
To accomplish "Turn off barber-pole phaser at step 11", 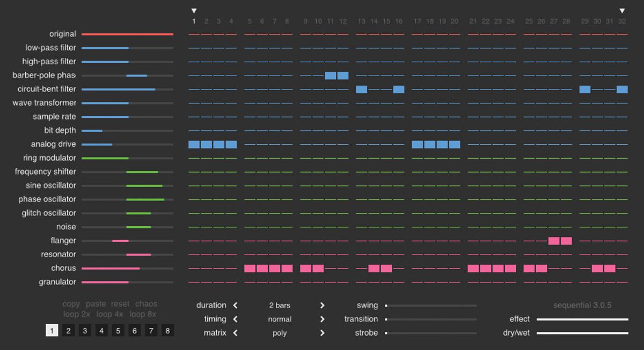I will tap(331, 76).
